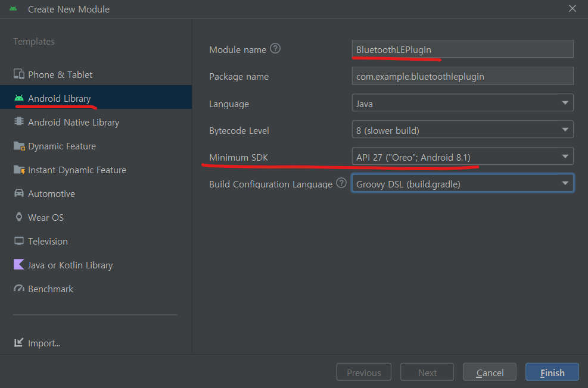The width and height of the screenshot is (588, 388).
Task: Select the Instant Dynamic Feature template
Action: pyautogui.click(x=96, y=170)
